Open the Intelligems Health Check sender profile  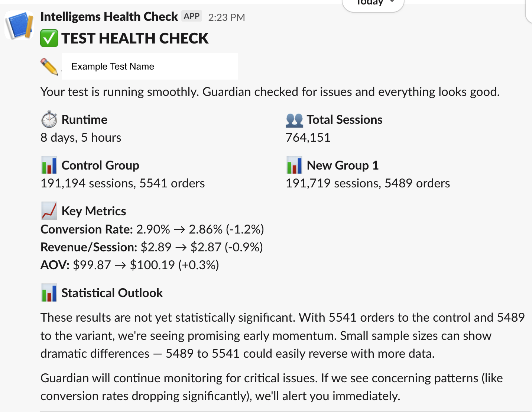109,17
